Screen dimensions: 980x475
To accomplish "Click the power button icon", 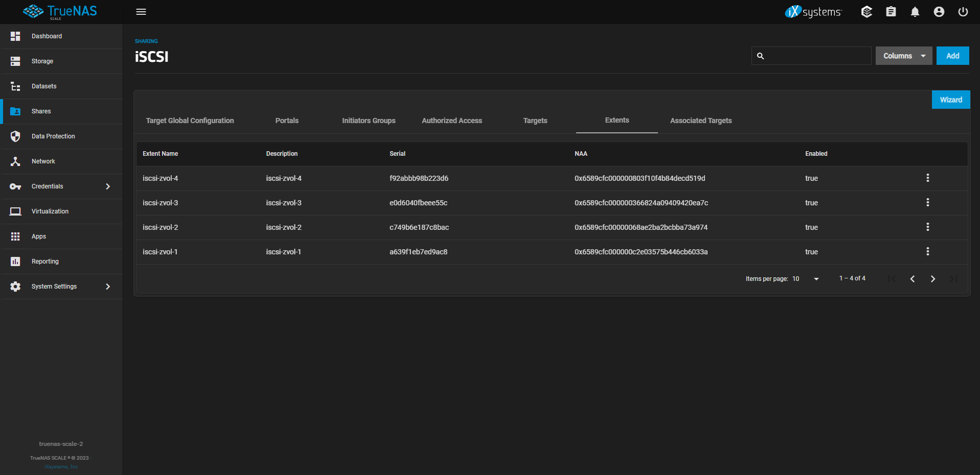I will (963, 12).
